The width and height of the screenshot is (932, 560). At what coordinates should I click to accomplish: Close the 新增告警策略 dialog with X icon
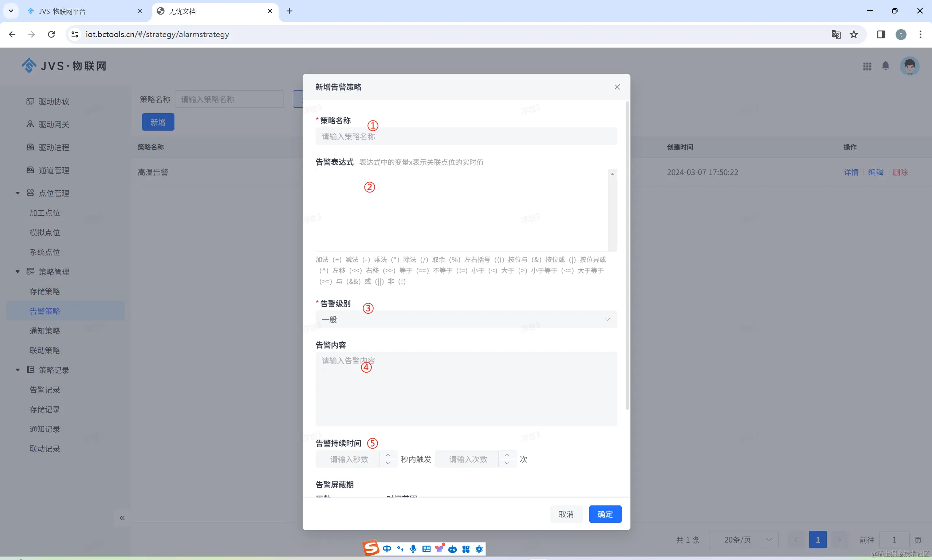pyautogui.click(x=617, y=87)
